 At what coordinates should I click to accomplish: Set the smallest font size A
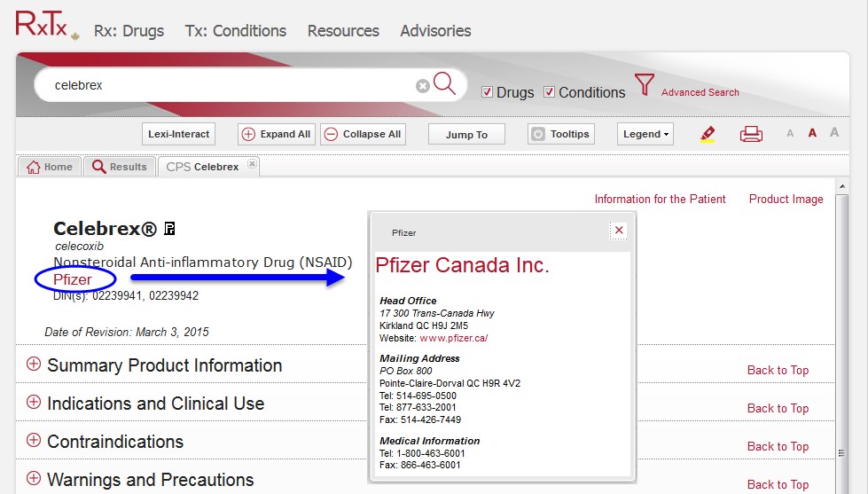790,133
